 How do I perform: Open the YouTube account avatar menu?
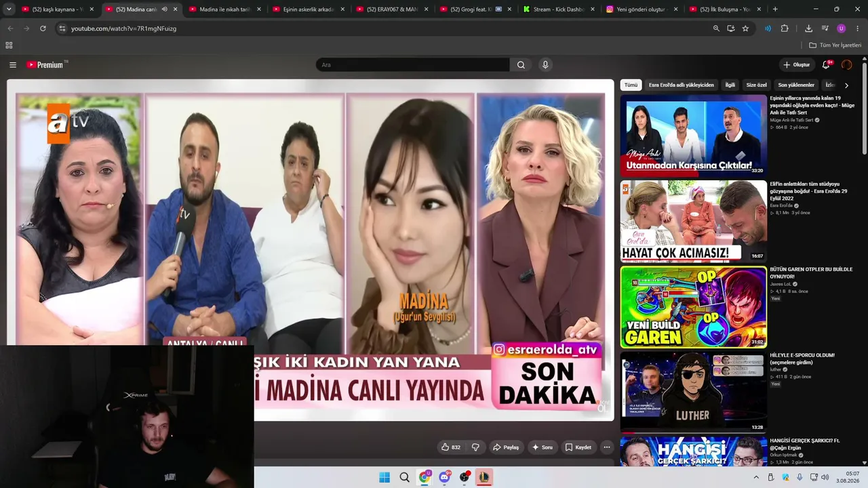click(846, 65)
